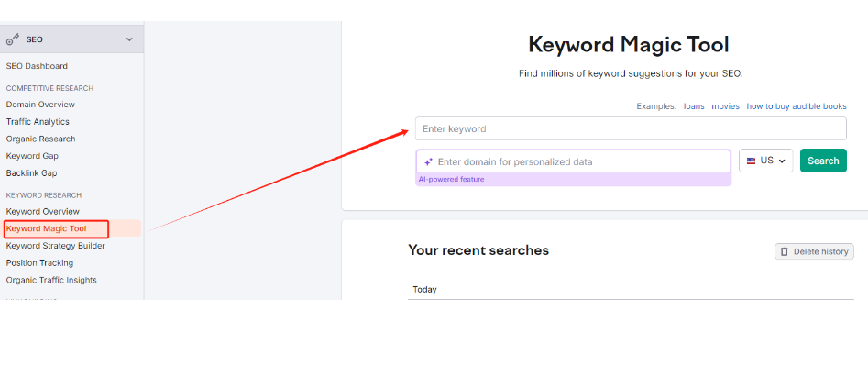Collapse the SEO section chevron

pyautogui.click(x=129, y=39)
